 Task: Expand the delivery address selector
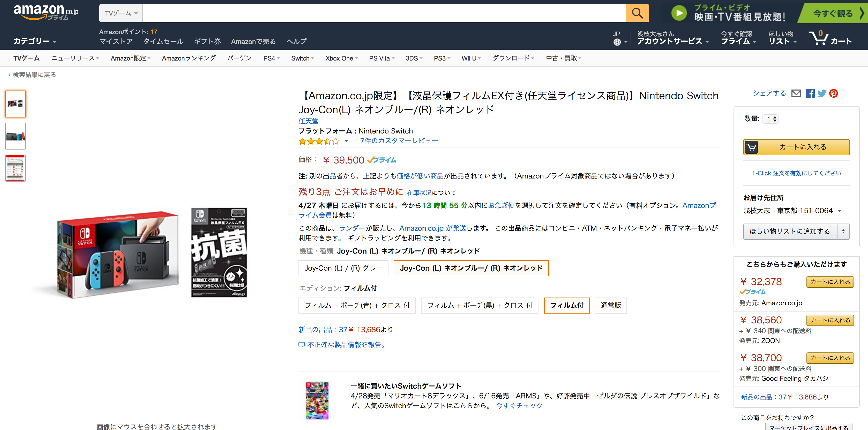point(792,211)
